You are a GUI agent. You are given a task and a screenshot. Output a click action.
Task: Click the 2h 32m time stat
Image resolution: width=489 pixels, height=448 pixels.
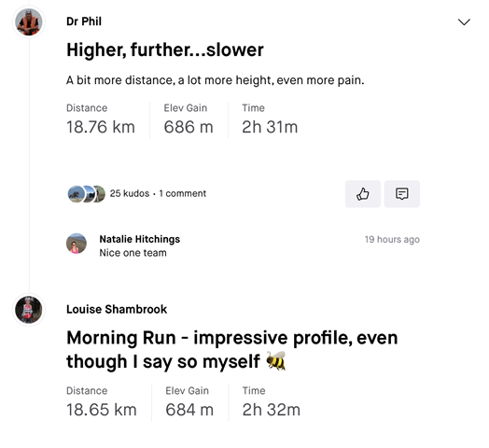(x=272, y=410)
